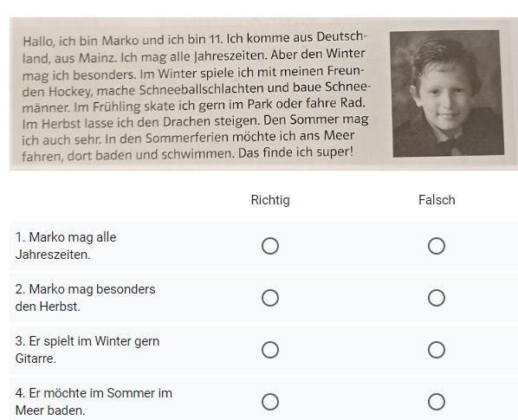This screenshot has width=518, height=420.
Task: Choose Falsch for 'Er spielt im Winter gern Gitarre'
Action: coord(436,350)
